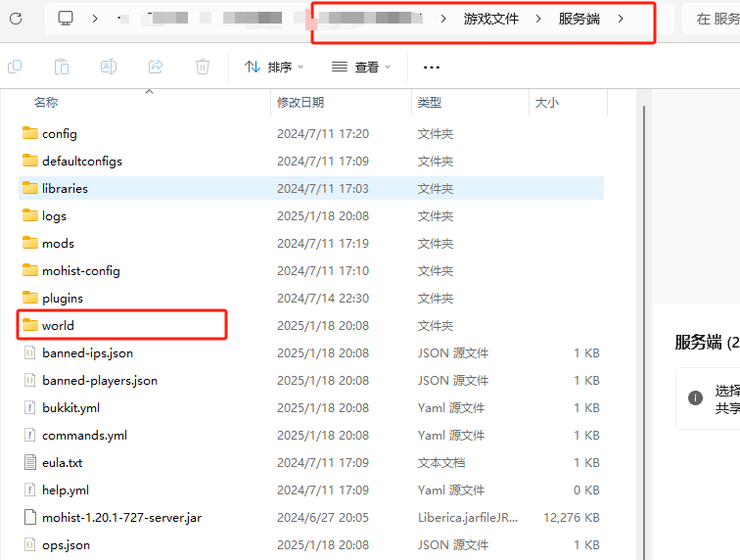This screenshot has height=560, width=740.
Task: Click the 游戏文件 breadcrumb segment
Action: coord(490,19)
